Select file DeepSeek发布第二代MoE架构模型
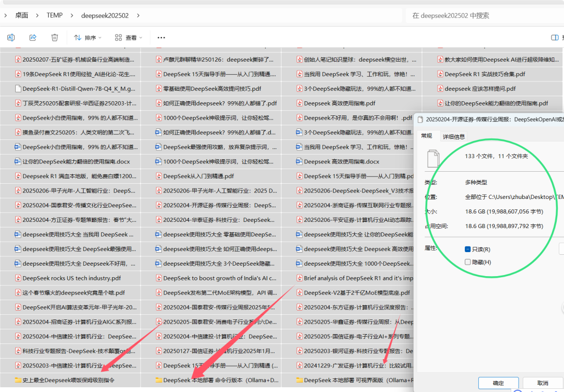The image size is (564, 392). tap(216, 292)
